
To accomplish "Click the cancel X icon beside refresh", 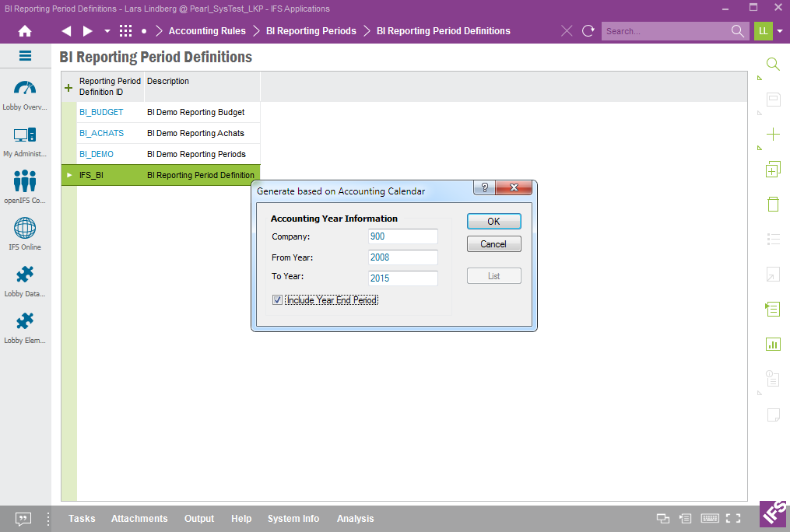I will coord(567,31).
